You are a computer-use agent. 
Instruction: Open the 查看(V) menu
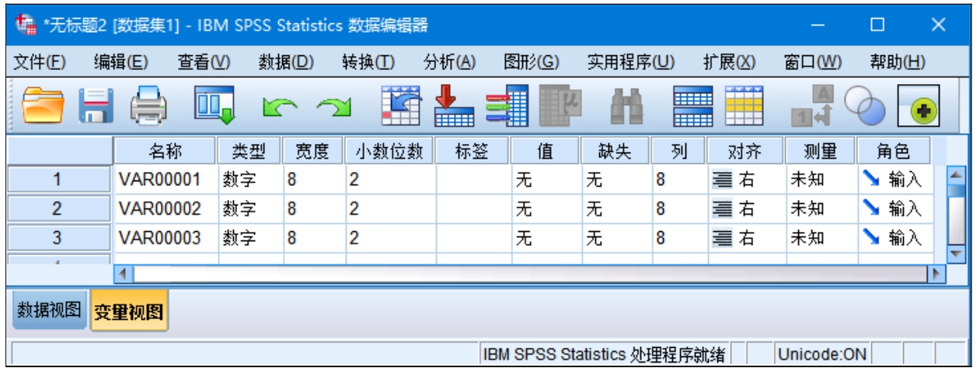pos(204,62)
